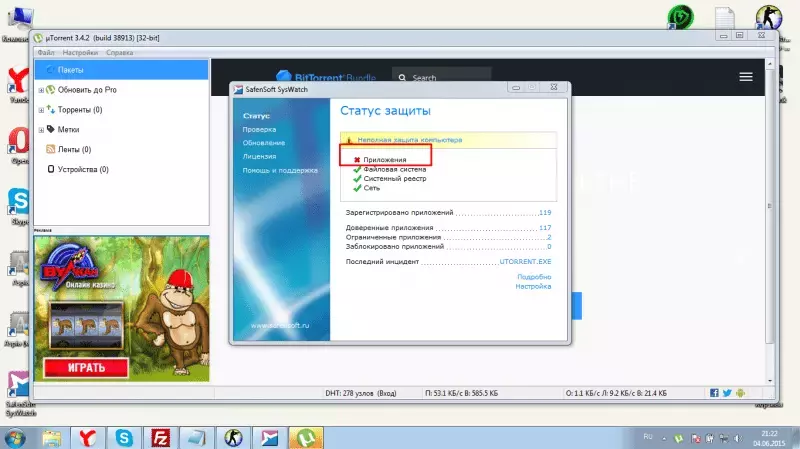Click the Android icon in uTorrent status bar
The width and height of the screenshot is (800, 449).
pos(740,392)
